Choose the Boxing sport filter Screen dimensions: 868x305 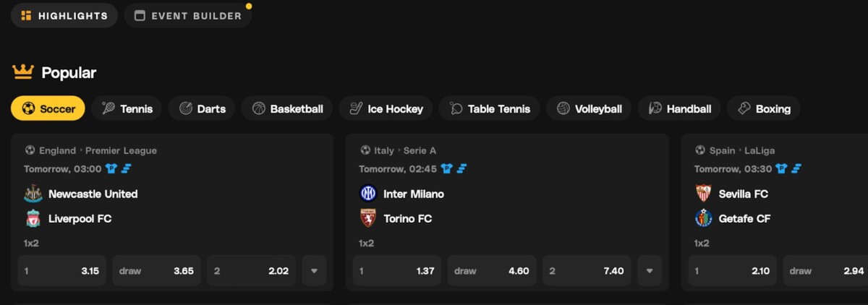[x=763, y=108]
